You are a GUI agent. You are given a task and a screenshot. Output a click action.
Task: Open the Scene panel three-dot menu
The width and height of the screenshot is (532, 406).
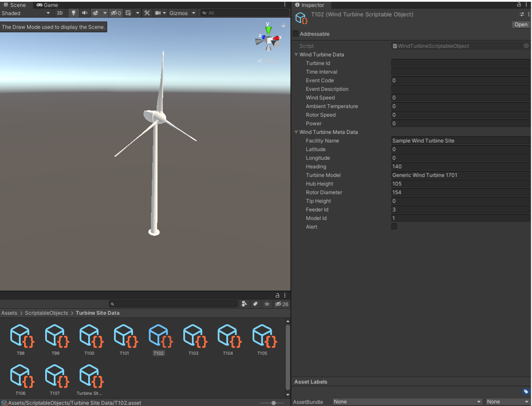285,5
